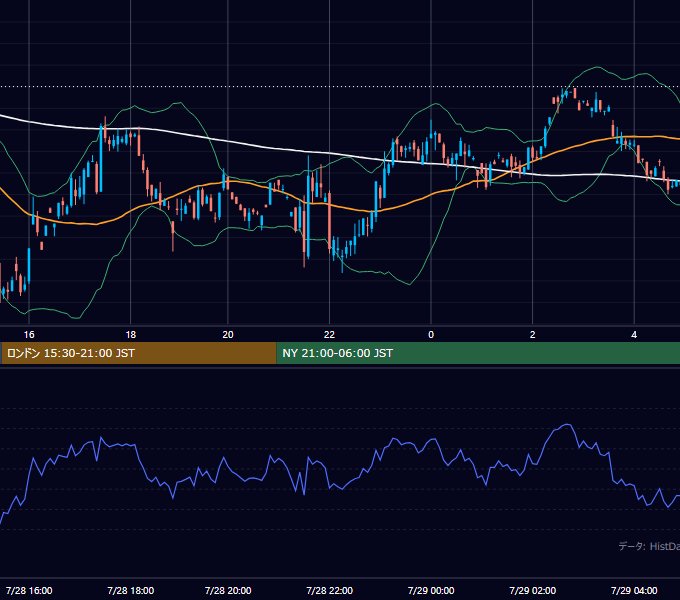Click the 7/28 16:00 date label
This screenshot has height=600, width=680.
29,590
